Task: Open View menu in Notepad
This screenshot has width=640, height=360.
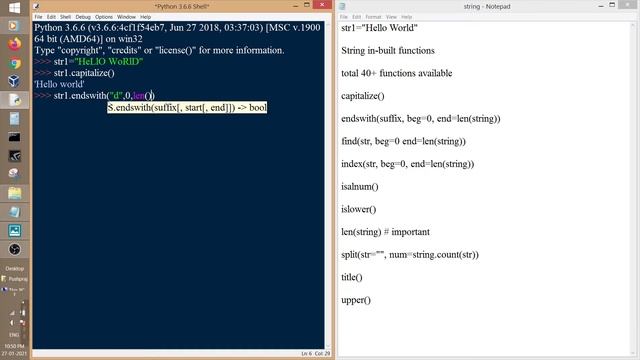Action: click(x=391, y=17)
